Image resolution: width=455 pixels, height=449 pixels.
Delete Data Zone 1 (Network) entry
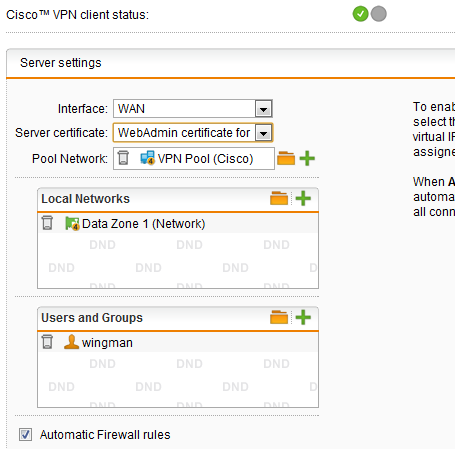47,223
